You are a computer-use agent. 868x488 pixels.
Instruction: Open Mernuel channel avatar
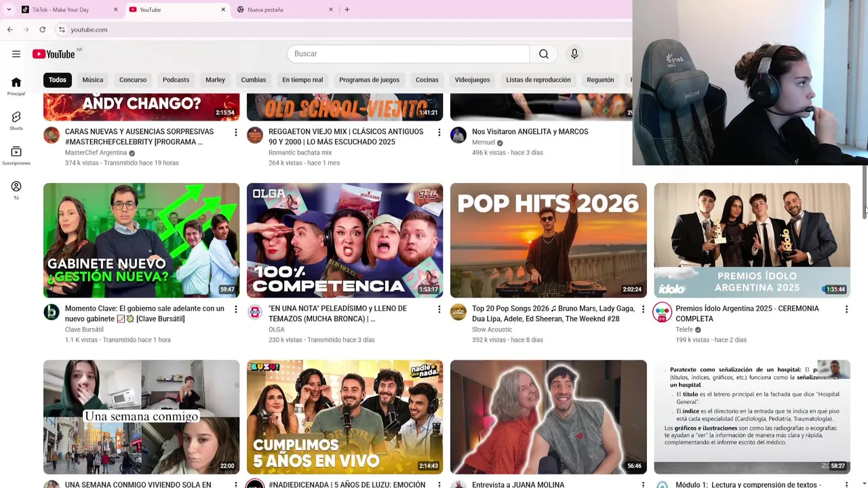(x=458, y=135)
